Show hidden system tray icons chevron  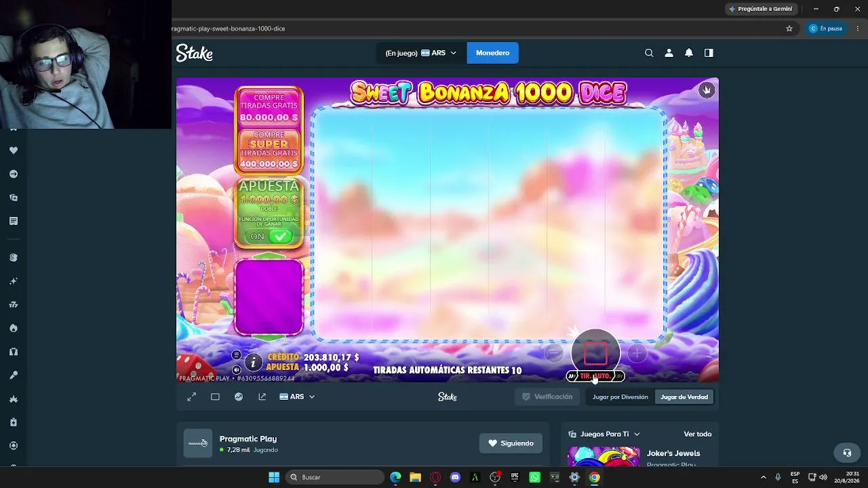763,477
